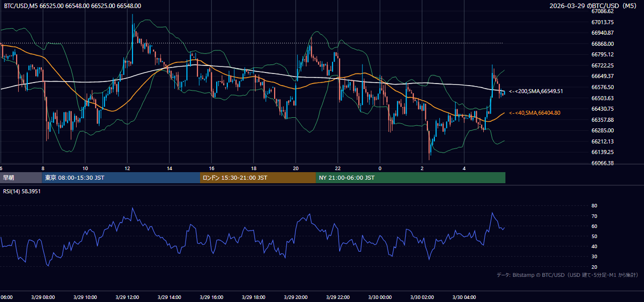
Task: Select the NY 21:00-06:00 JST session bar
Action: pyautogui.click(x=411, y=178)
